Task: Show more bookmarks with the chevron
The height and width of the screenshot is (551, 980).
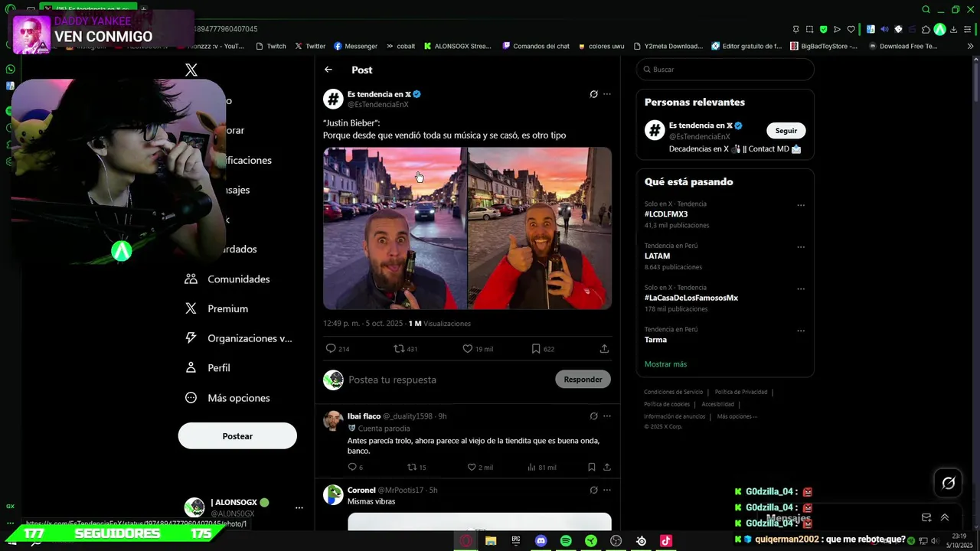Action: coord(971,46)
